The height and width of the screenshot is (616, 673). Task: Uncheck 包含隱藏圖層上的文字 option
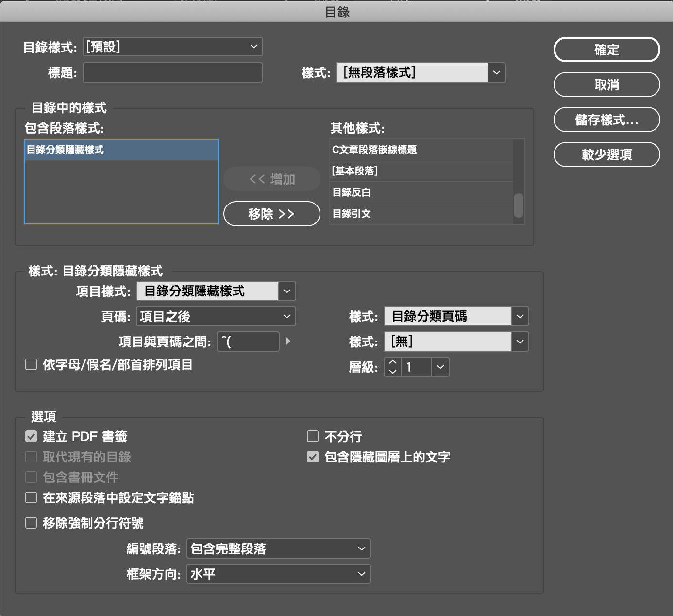(x=313, y=457)
